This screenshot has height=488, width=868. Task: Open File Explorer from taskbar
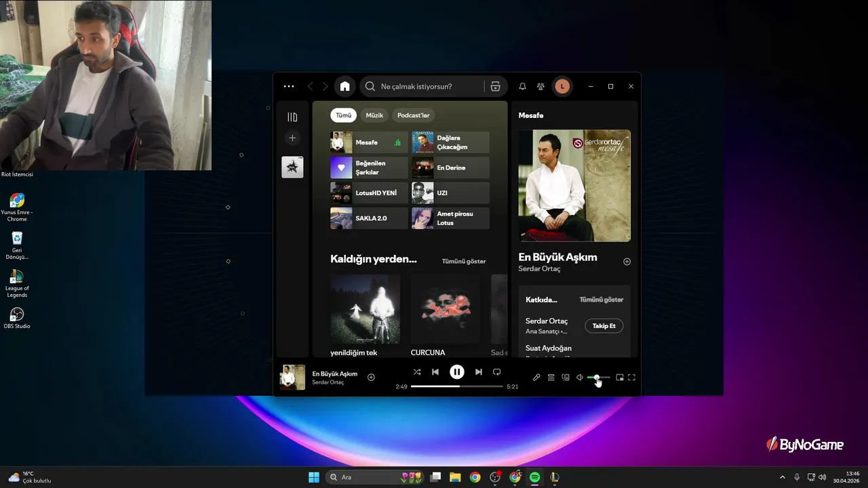coord(455,477)
